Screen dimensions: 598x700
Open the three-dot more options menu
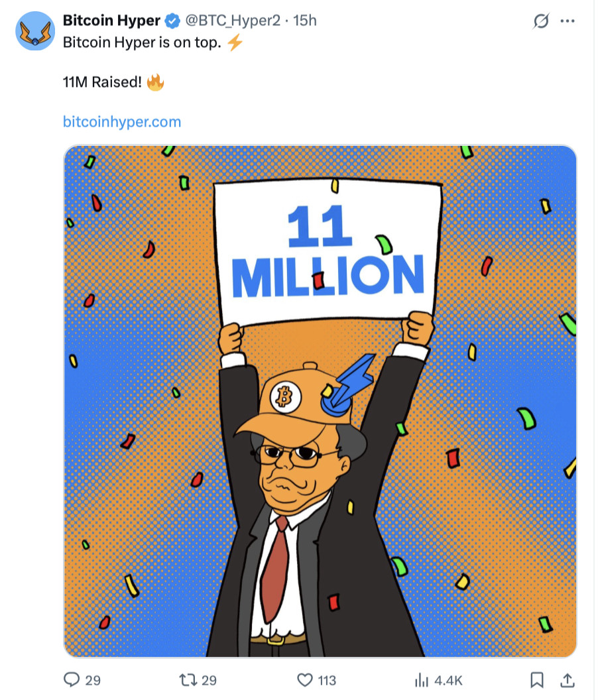(568, 21)
